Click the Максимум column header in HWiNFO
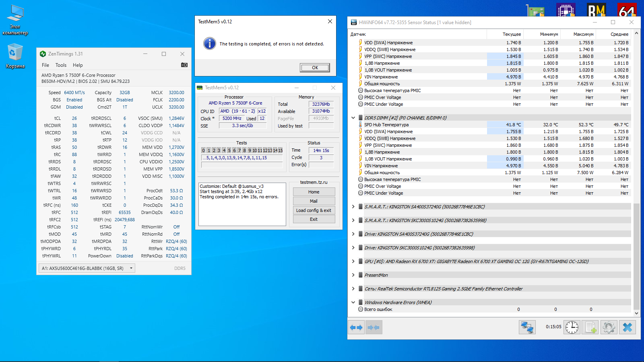The width and height of the screenshot is (644, 362). point(578,34)
